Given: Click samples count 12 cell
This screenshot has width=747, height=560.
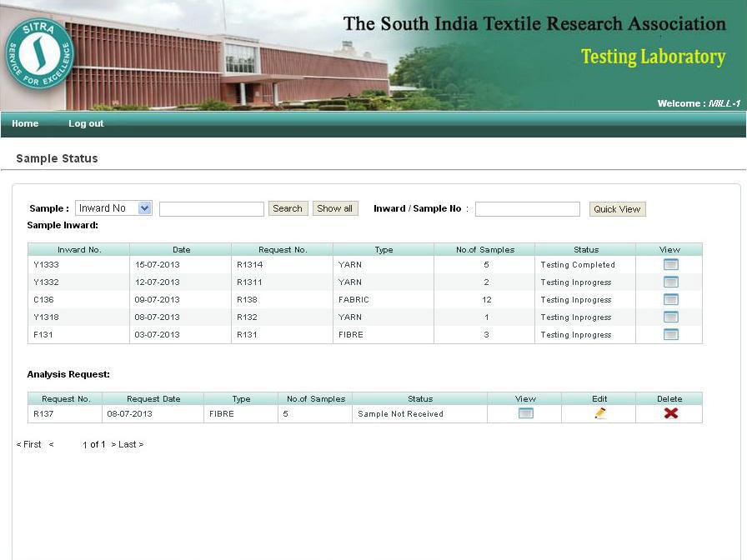Looking at the screenshot, I should [484, 299].
